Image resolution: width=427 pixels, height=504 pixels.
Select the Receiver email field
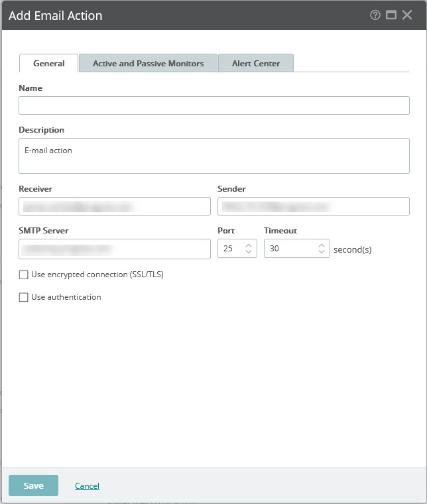coord(115,206)
